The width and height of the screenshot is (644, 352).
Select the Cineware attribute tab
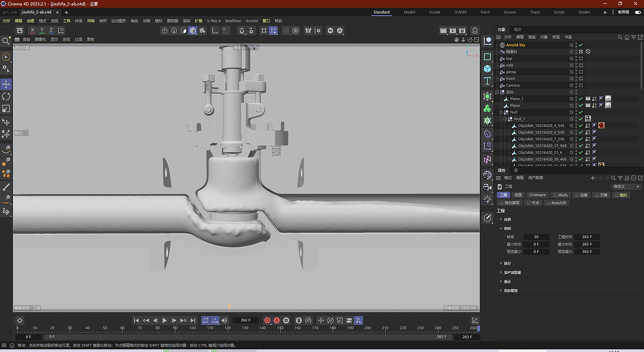(537, 195)
